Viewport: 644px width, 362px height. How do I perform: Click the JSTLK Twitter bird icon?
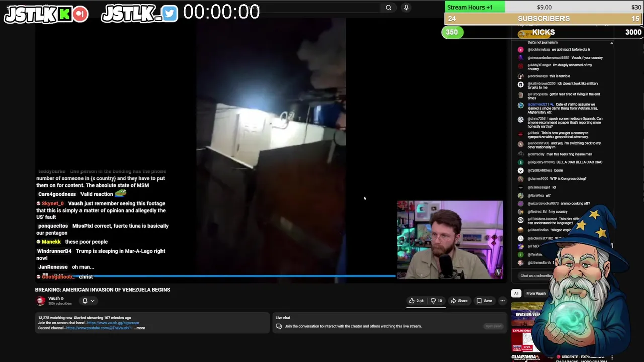pyautogui.click(x=170, y=14)
